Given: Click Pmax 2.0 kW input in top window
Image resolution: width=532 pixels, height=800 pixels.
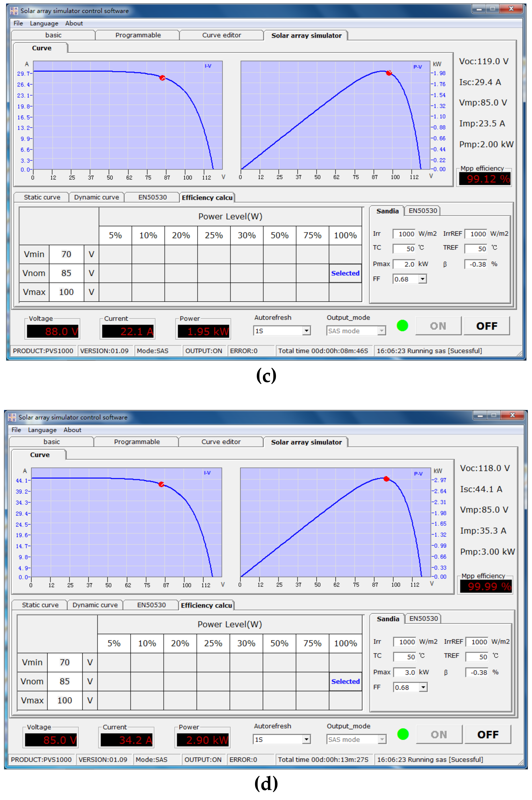Looking at the screenshot, I should click(404, 264).
